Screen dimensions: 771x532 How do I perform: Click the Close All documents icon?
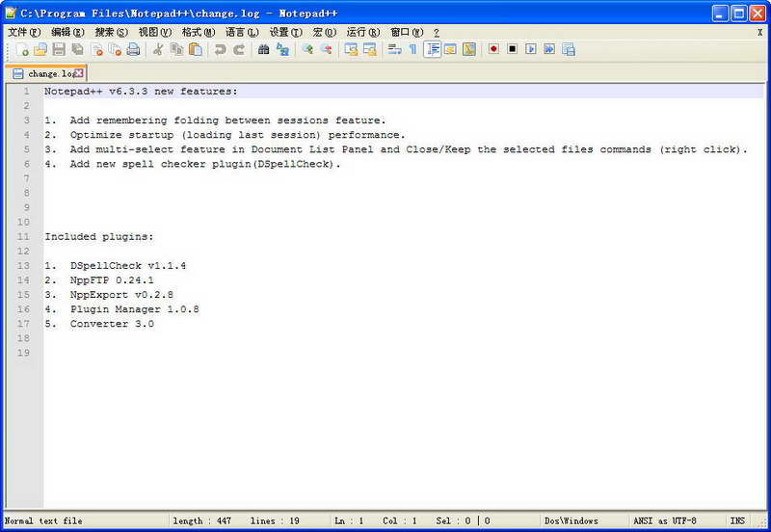pyautogui.click(x=115, y=50)
